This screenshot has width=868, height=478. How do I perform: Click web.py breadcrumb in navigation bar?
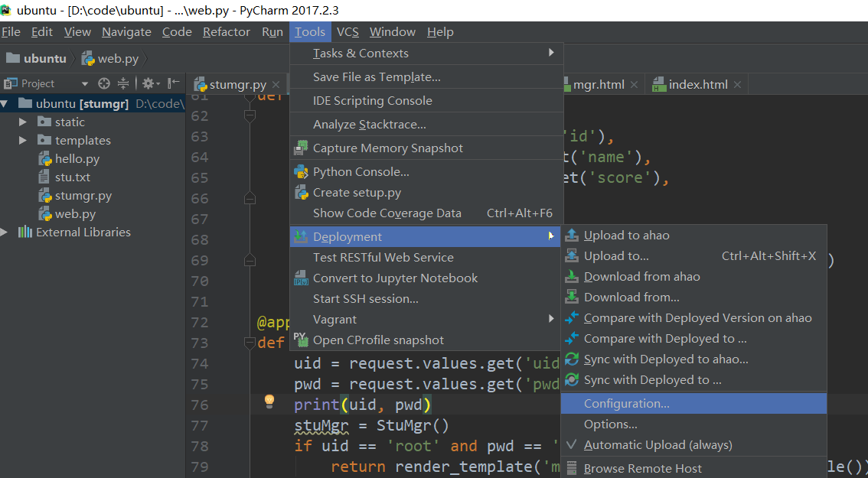[110, 59]
